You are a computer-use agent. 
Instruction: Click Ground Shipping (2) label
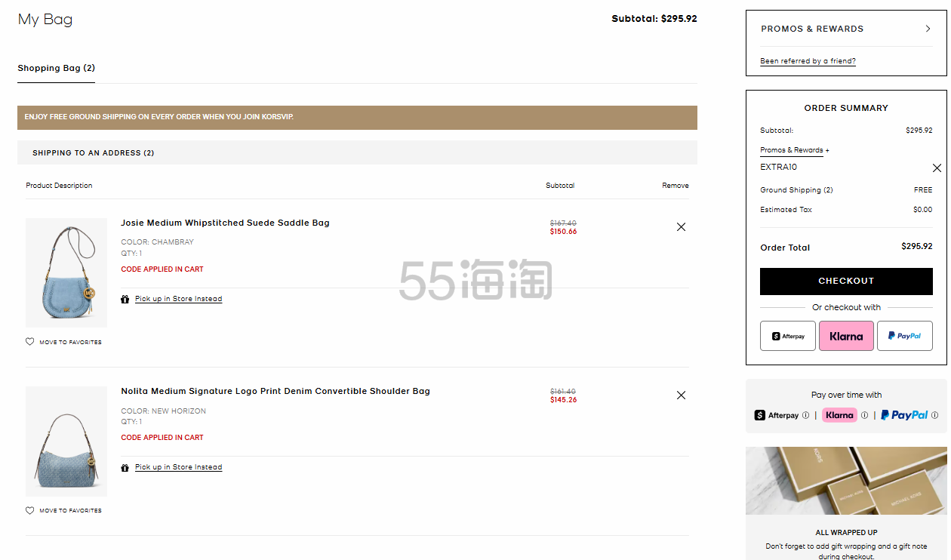[796, 190]
